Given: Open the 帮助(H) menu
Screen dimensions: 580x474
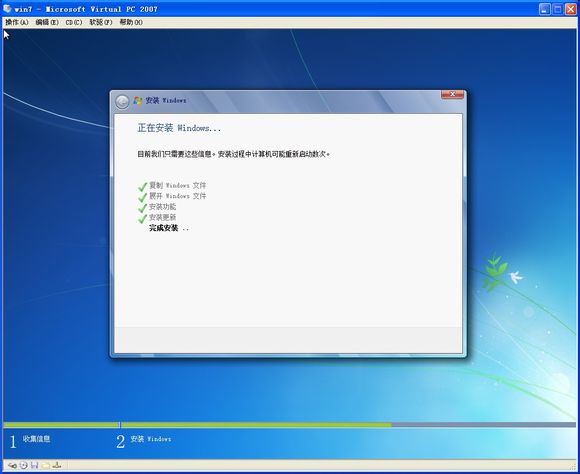Looking at the screenshot, I should [131, 22].
